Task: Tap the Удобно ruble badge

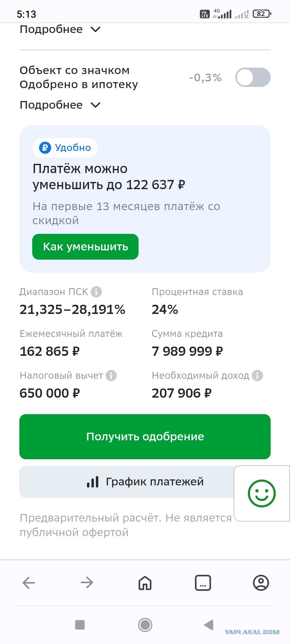Action: coord(65,148)
